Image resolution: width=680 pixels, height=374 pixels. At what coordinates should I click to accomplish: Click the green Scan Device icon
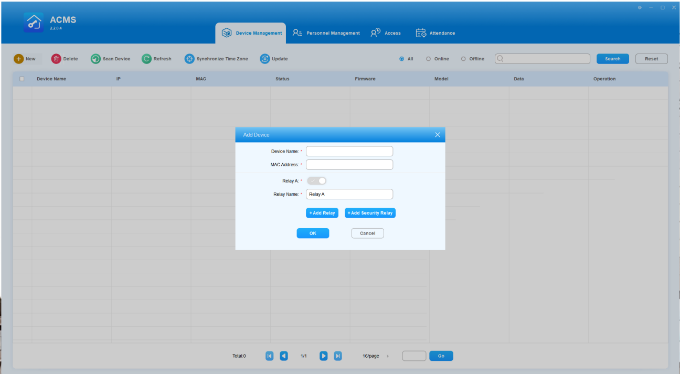pos(95,59)
